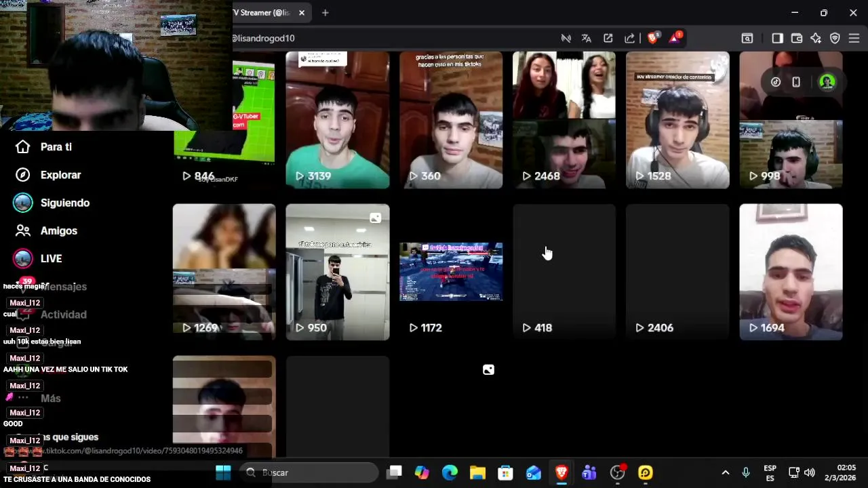
Task: Open Microsoft Teams from taskbar
Action: 589,472
